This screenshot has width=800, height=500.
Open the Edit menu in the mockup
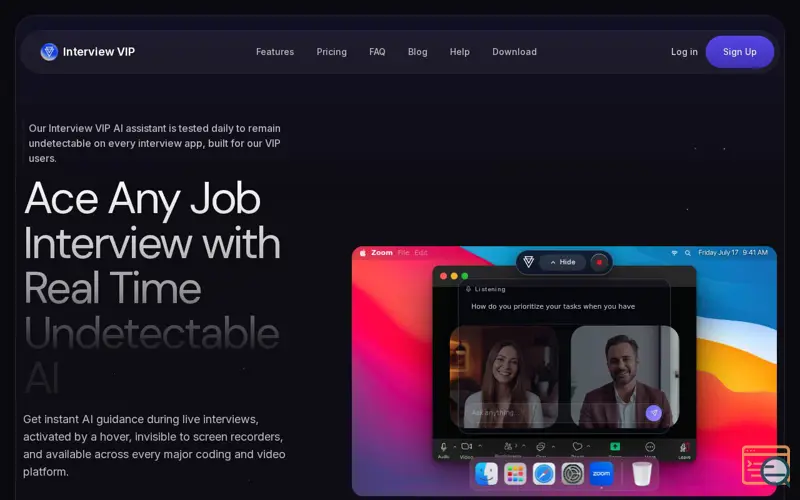click(420, 253)
